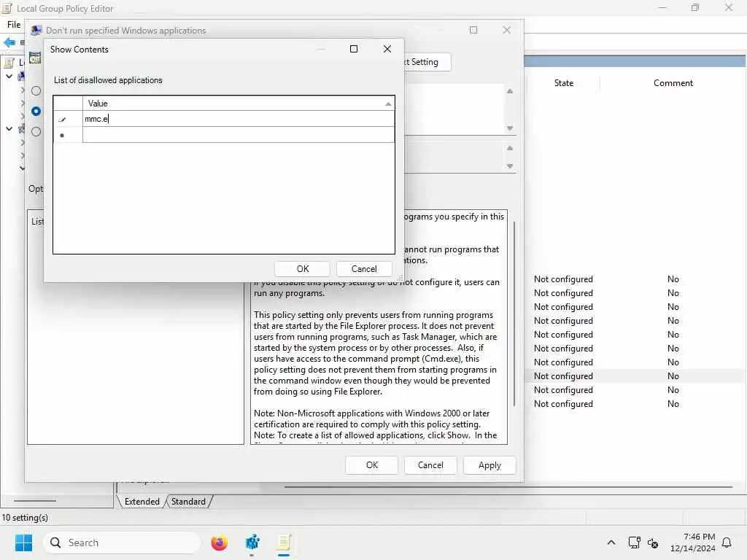Close the Show Contents dialog
Image resolution: width=747 pixels, height=560 pixels.
(x=387, y=49)
